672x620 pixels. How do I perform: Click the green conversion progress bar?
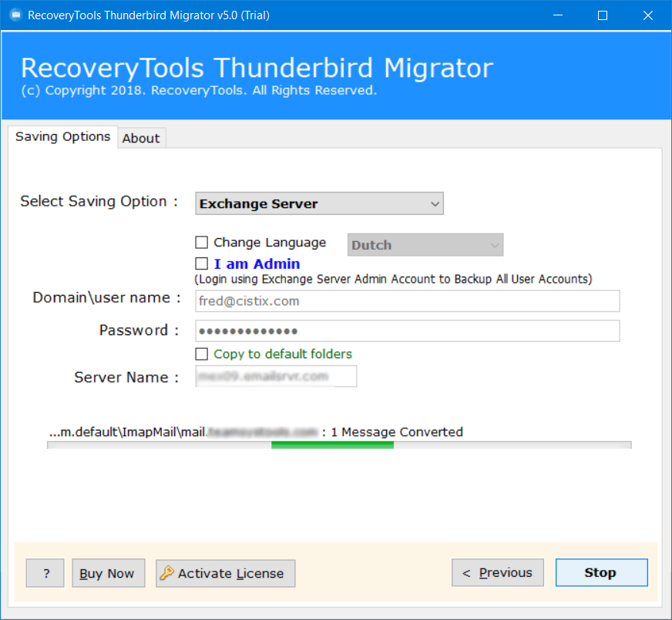coord(339,445)
